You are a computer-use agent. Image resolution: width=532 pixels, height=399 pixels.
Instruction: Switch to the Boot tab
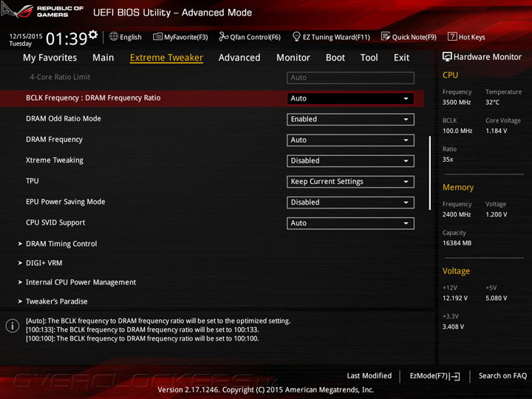[335, 58]
